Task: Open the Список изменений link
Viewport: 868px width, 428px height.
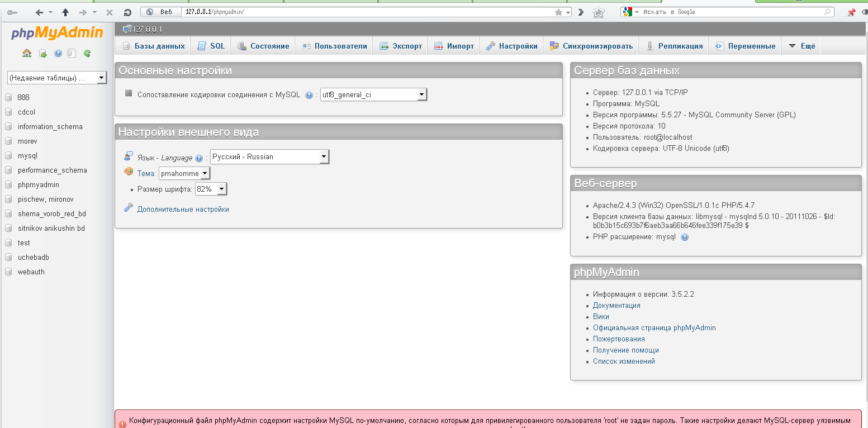Action: 624,362
